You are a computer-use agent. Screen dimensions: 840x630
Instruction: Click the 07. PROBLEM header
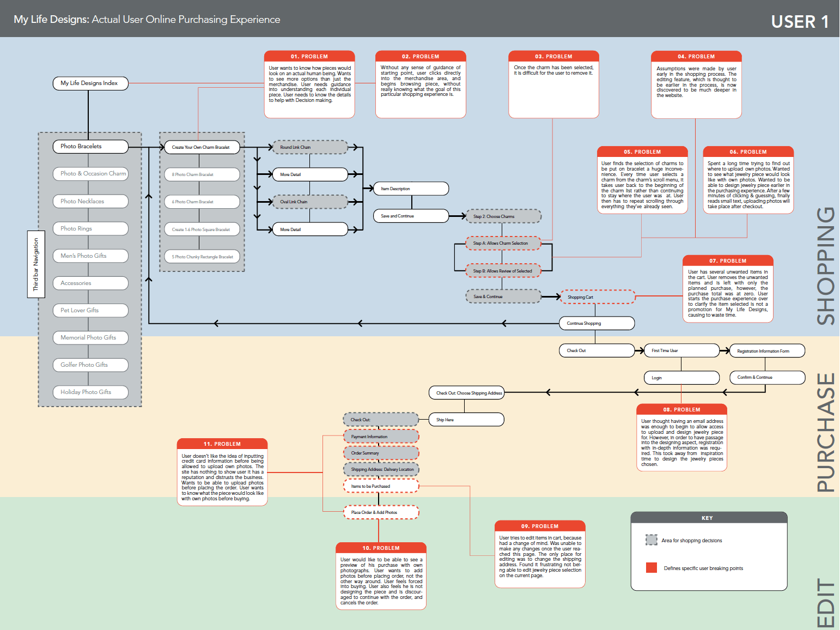click(x=728, y=261)
